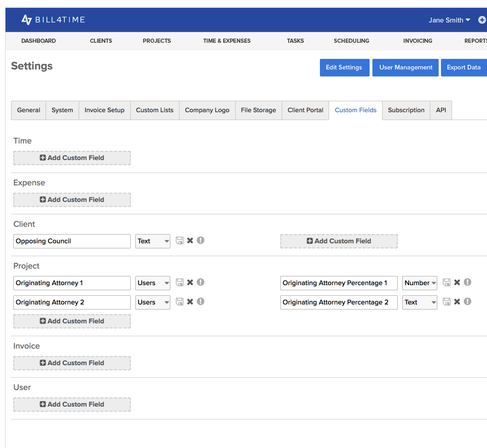Add Custom Field under Expense section
Screen dimensions: 487x448
[x=72, y=200]
